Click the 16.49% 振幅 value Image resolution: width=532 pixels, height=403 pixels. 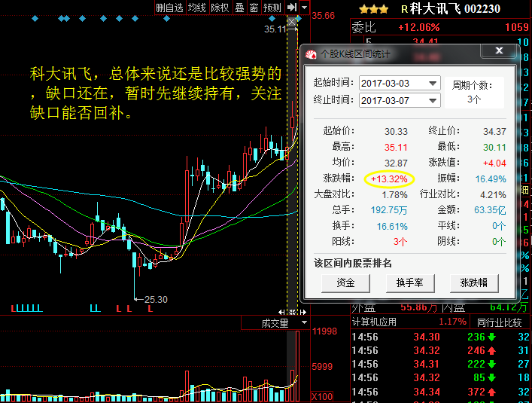(x=491, y=179)
